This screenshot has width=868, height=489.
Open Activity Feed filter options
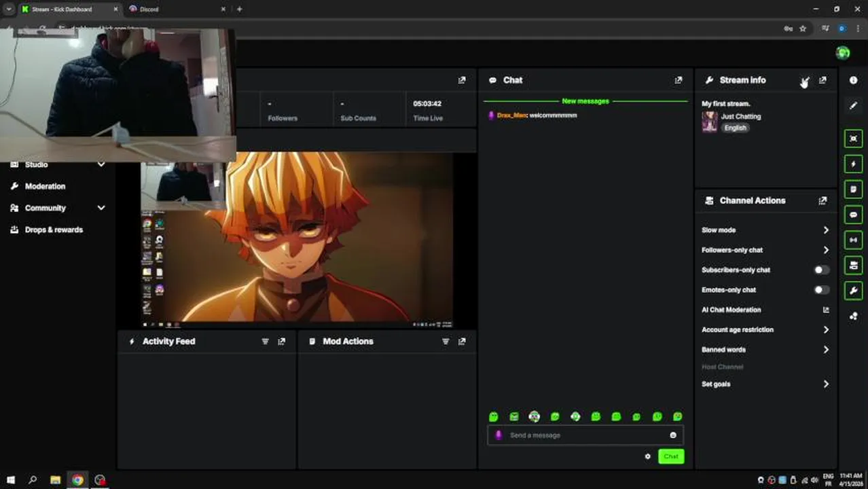[265, 342]
